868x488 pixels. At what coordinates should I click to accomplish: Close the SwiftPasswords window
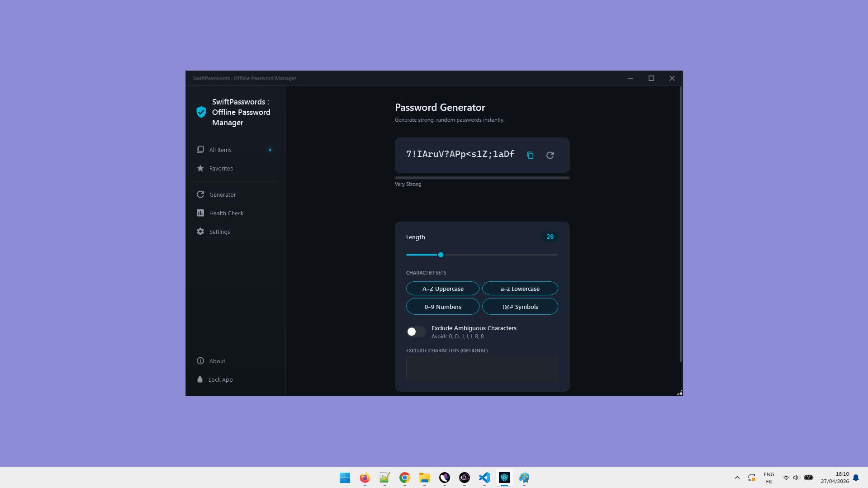click(672, 78)
